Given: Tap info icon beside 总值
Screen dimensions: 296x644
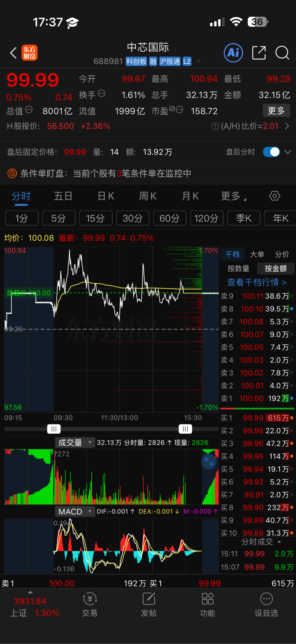Looking at the screenshot, I should [x=29, y=110].
